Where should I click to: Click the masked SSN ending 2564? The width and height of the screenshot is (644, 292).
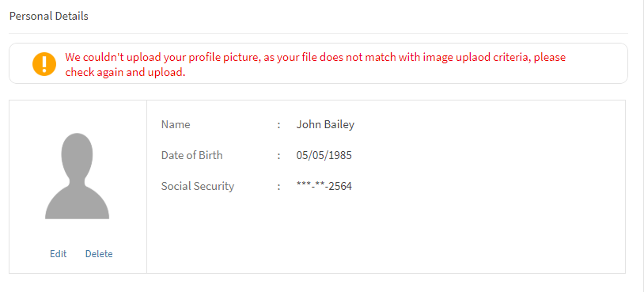click(324, 187)
